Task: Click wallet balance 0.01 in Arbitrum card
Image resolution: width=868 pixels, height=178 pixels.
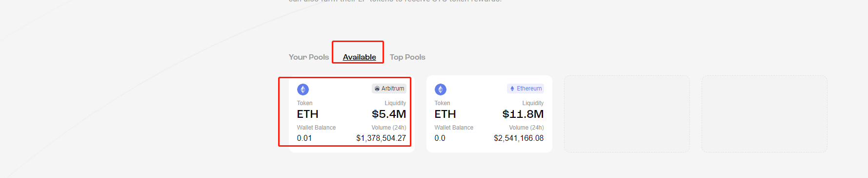Action: click(304, 138)
